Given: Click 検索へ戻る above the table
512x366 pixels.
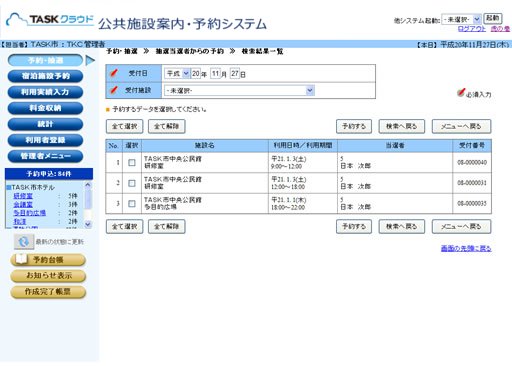Looking at the screenshot, I should click(401, 126).
